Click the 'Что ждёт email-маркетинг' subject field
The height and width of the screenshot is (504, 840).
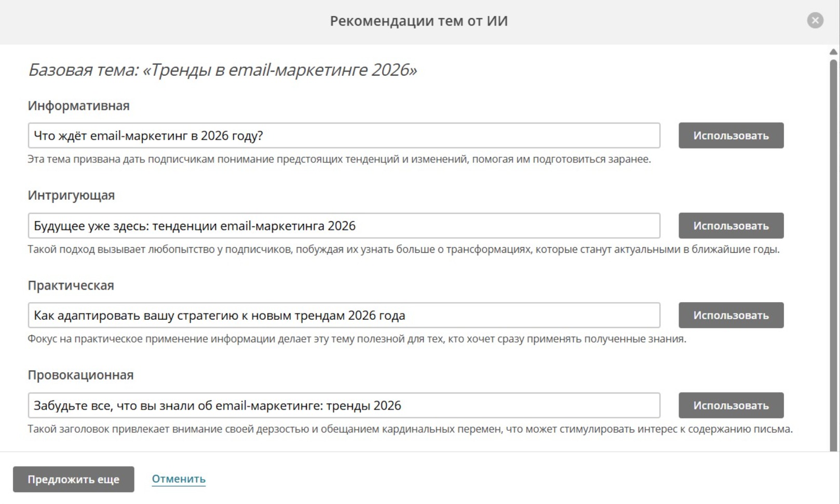[x=344, y=136]
